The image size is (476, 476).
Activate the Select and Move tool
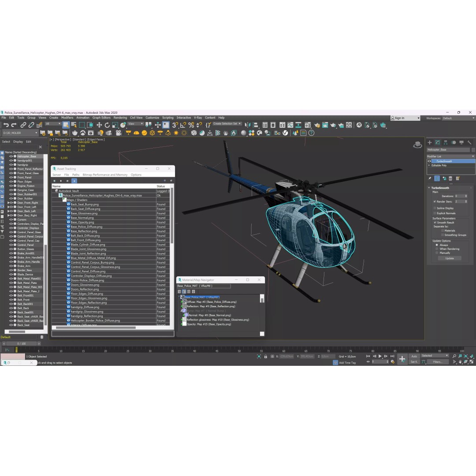coord(99,125)
